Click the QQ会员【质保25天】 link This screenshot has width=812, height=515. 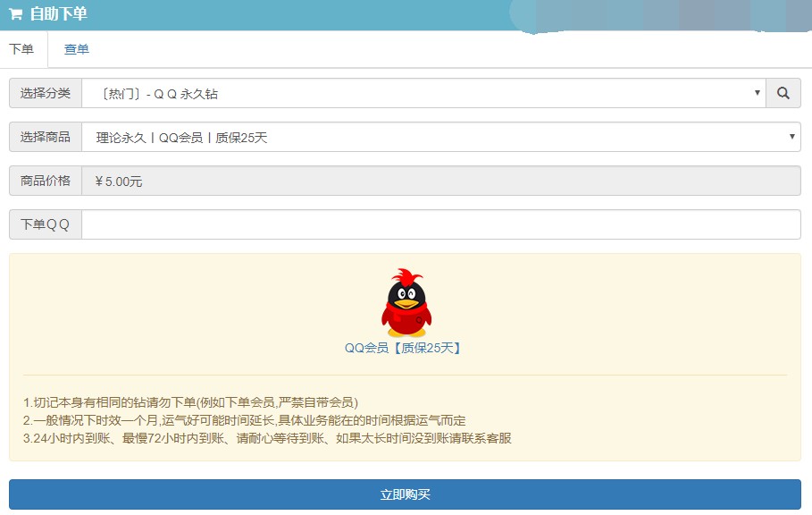coord(404,348)
